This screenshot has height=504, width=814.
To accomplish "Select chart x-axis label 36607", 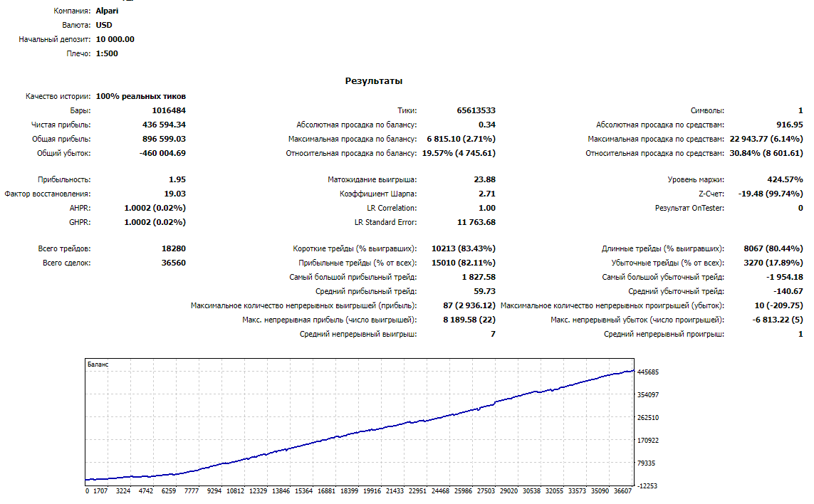I will click(623, 491).
